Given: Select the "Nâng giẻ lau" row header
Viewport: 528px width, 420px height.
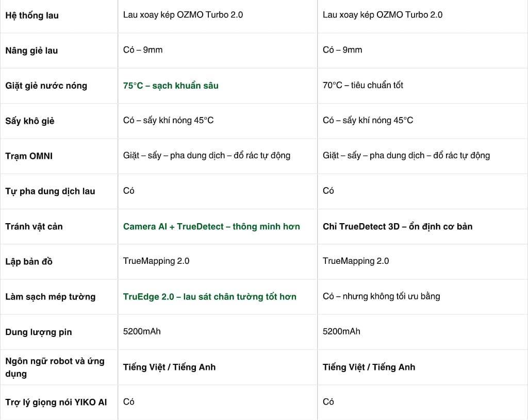Looking at the screenshot, I should [x=31, y=51].
